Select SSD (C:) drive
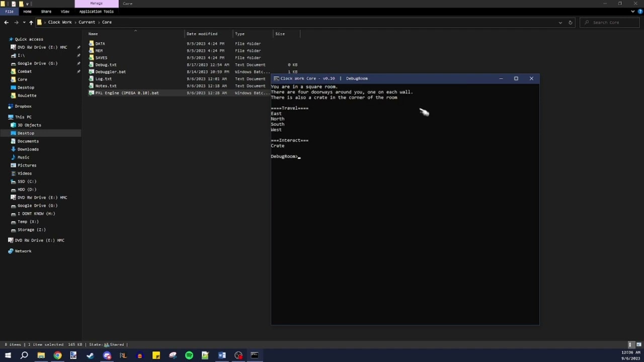This screenshot has height=362, width=644. point(27,182)
